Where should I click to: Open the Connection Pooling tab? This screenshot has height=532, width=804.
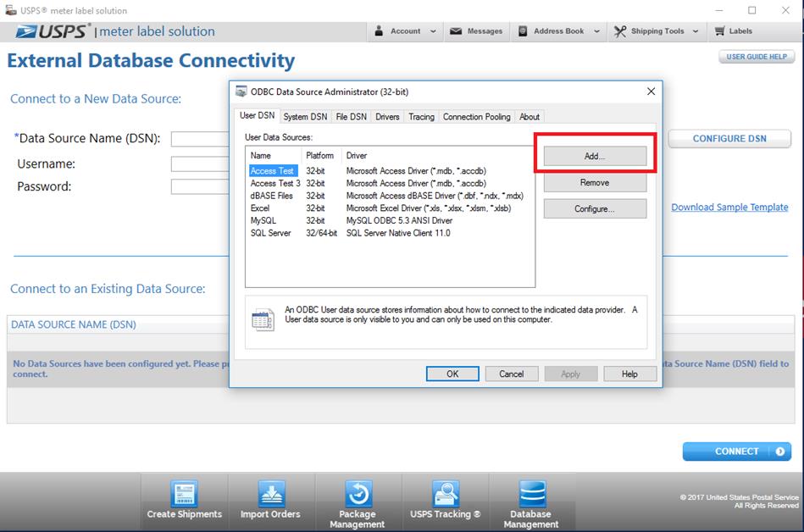tap(477, 117)
